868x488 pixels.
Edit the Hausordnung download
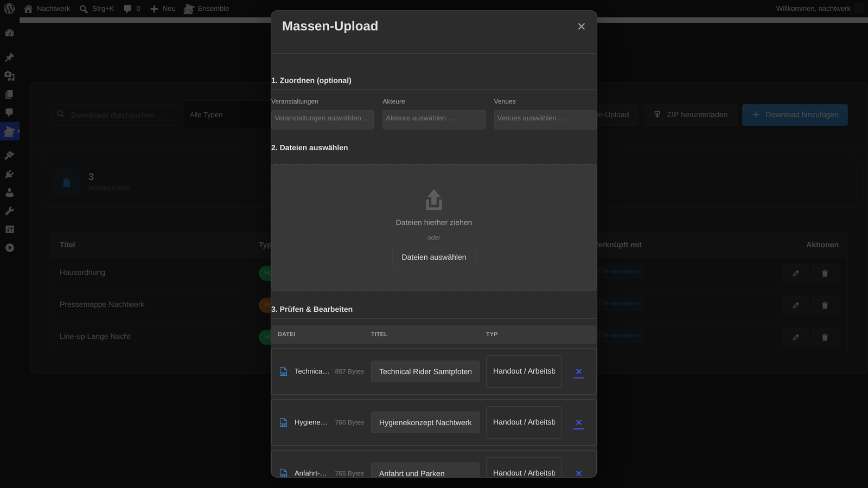pos(796,273)
